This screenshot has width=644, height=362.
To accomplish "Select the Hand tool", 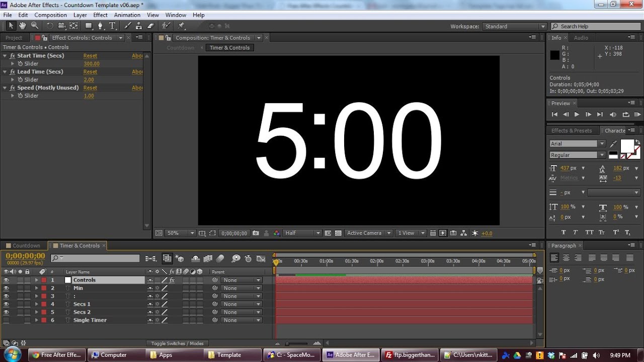I will [x=23, y=26].
